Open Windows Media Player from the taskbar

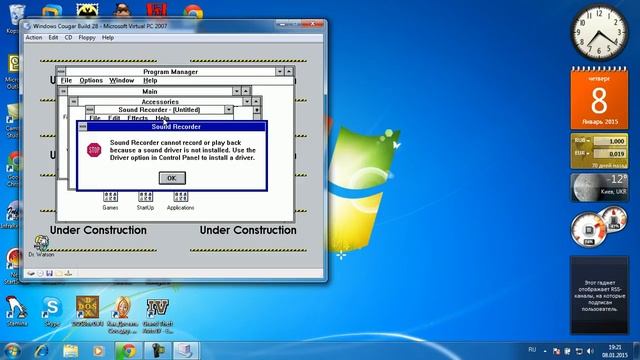coord(98,351)
